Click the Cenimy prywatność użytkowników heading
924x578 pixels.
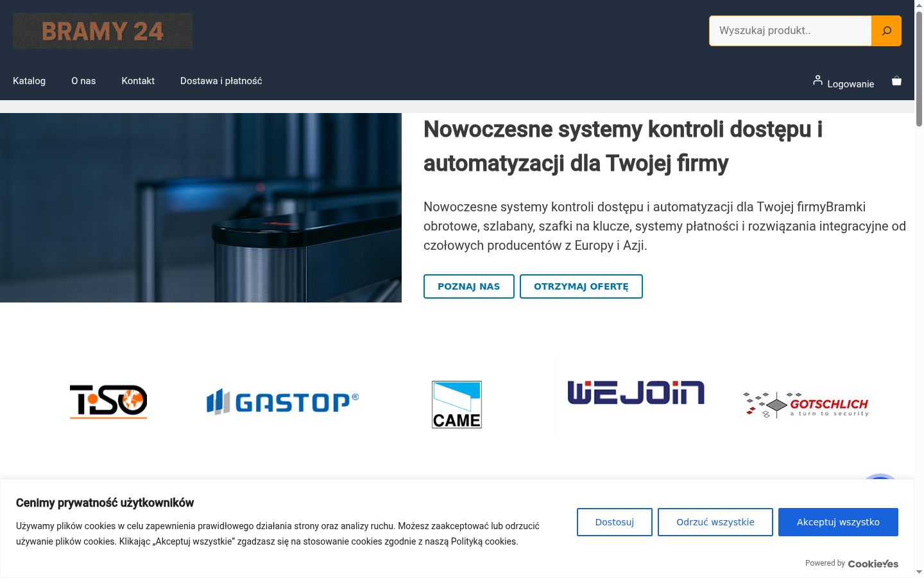105,503
